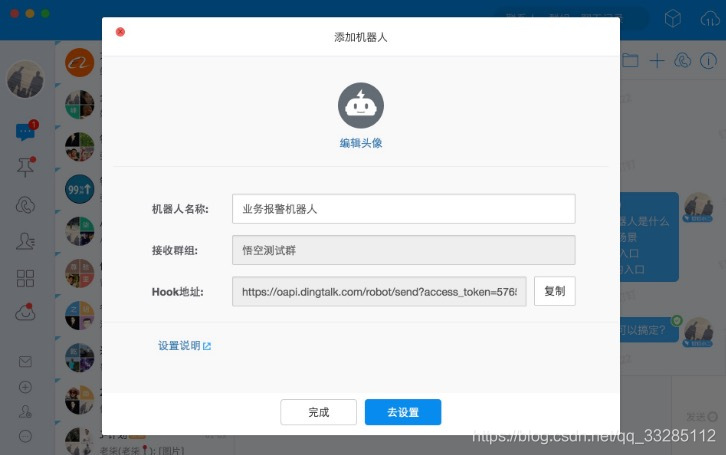This screenshot has width=726, height=455.
Task: Click the info icon in chat toolbar
Action: pos(708,60)
